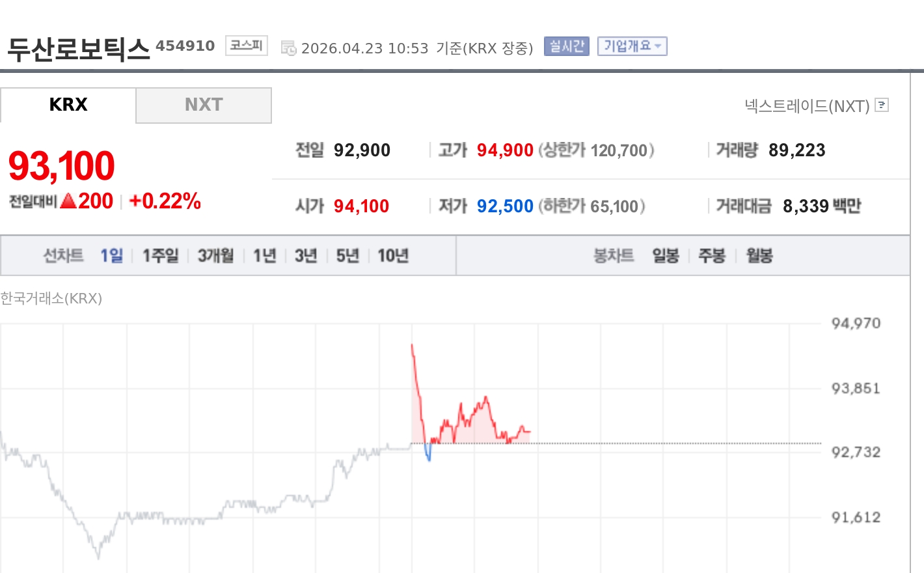Select the 3년 chart period
This screenshot has height=573, width=924.
305,256
